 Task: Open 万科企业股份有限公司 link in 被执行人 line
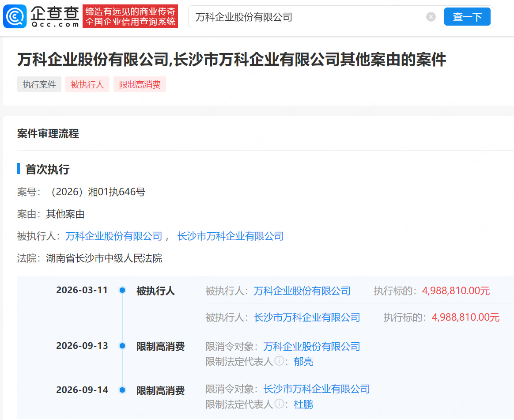pos(114,236)
